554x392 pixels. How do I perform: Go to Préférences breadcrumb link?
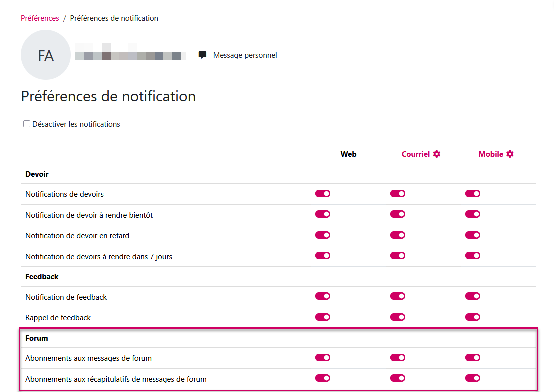tap(40, 18)
